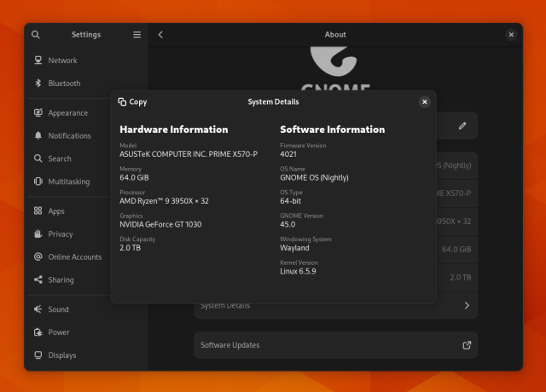This screenshot has width=546, height=392.
Task: Click the About page title
Action: click(x=335, y=34)
